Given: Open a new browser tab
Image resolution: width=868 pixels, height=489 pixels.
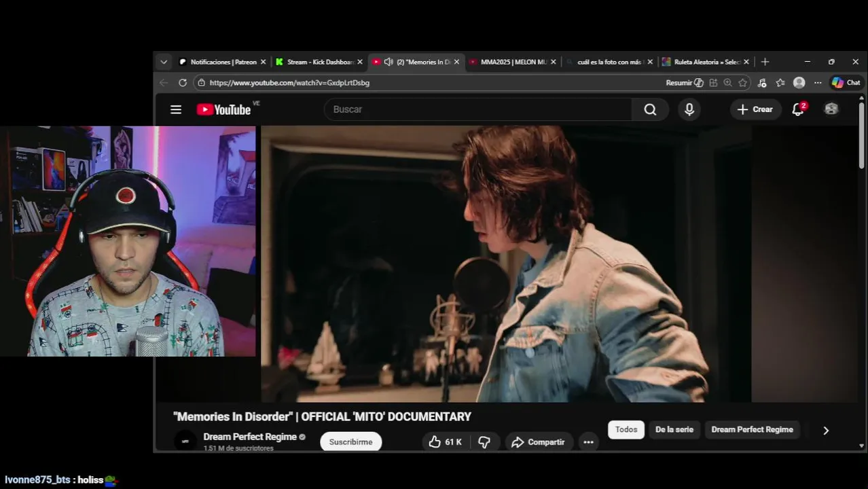Looking at the screenshot, I should pyautogui.click(x=765, y=62).
